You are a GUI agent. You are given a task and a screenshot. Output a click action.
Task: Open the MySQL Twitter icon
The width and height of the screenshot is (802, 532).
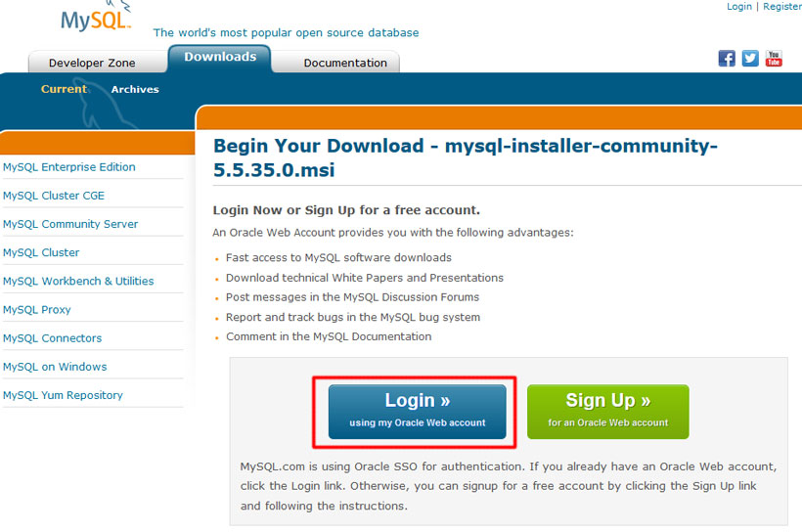click(750, 59)
